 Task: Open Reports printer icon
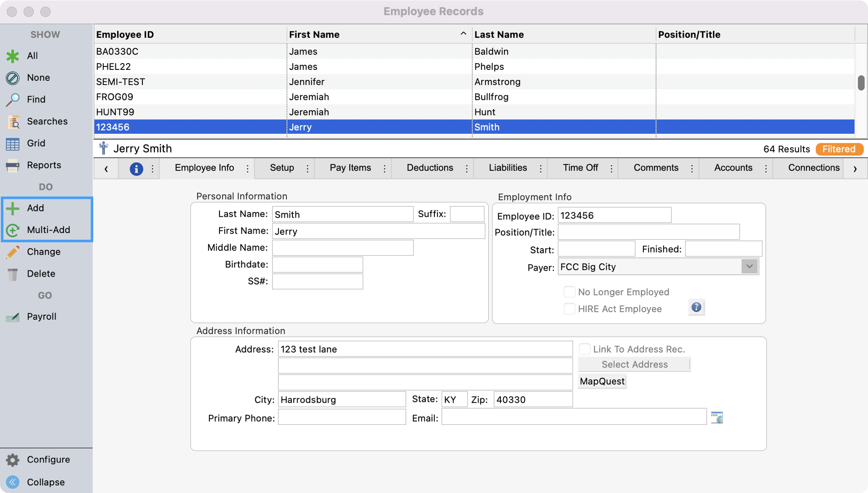click(x=13, y=166)
